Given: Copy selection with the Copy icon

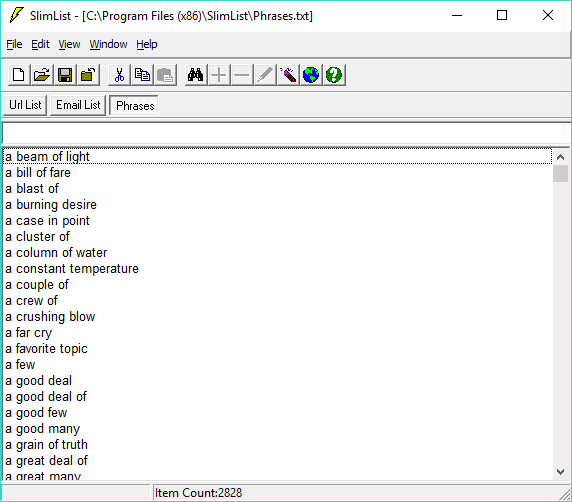Looking at the screenshot, I should [142, 75].
